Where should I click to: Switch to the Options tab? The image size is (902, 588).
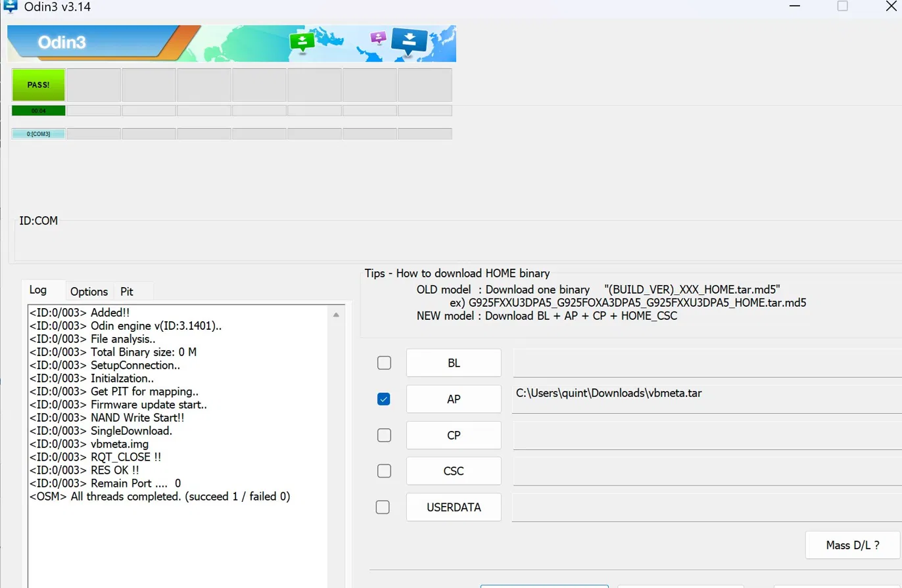click(x=89, y=291)
